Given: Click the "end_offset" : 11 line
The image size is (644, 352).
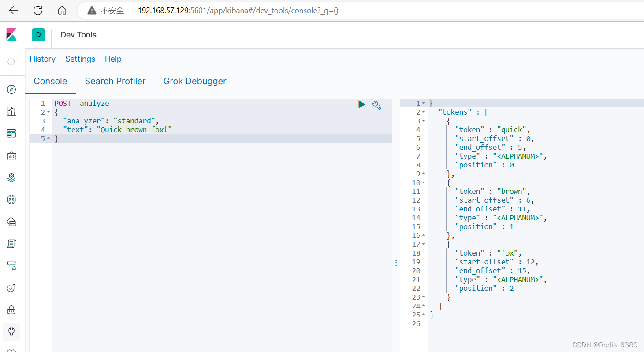Looking at the screenshot, I should [492, 209].
